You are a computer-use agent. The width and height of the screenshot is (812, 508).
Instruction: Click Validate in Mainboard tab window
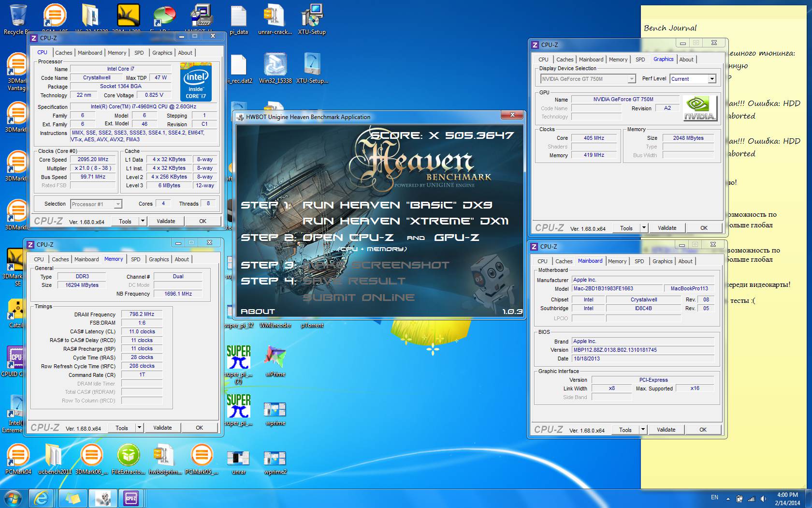click(x=666, y=430)
